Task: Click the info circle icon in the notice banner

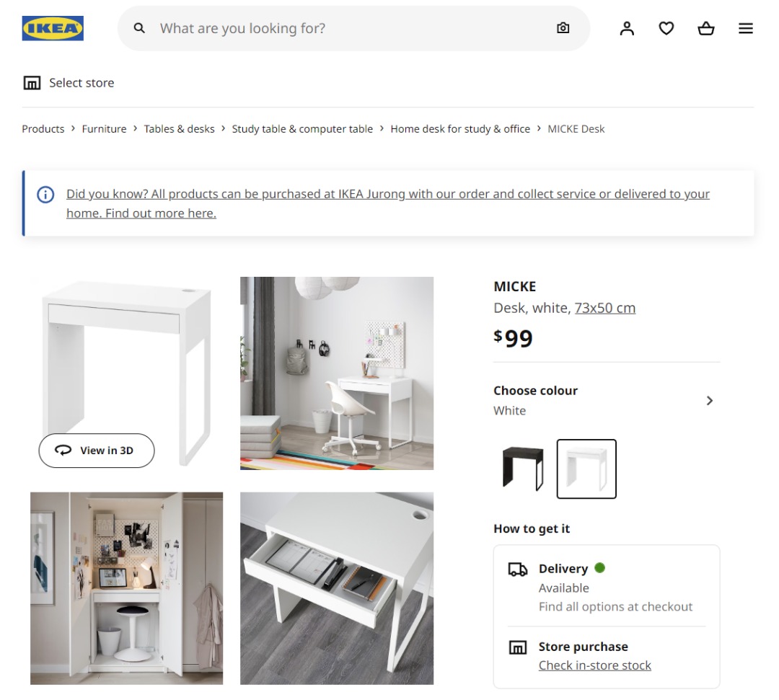Action: click(x=44, y=195)
